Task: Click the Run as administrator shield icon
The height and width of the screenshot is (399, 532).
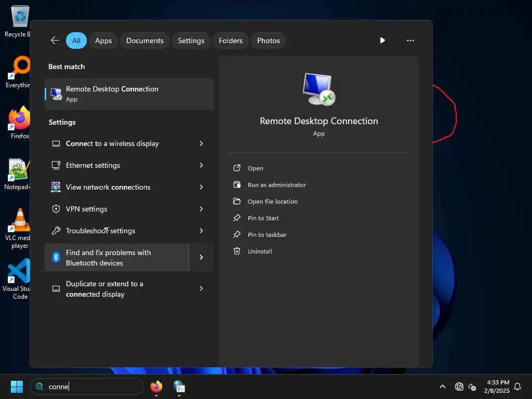Action: 237,184
